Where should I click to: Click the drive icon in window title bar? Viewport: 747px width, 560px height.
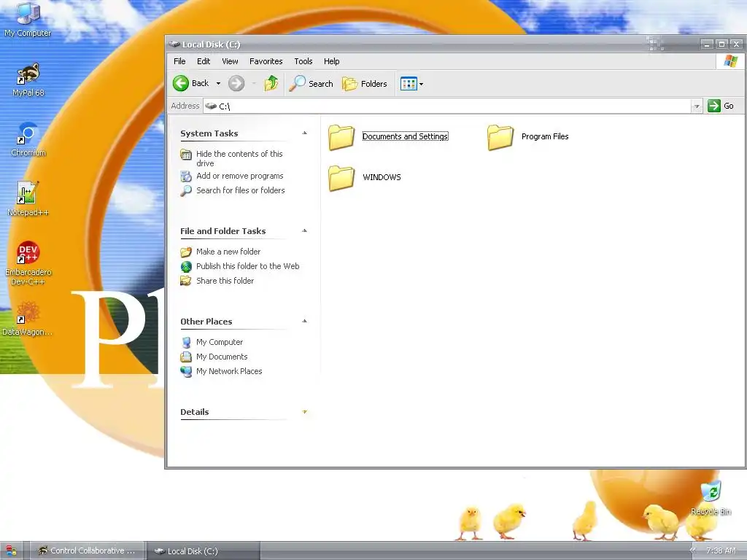point(174,44)
